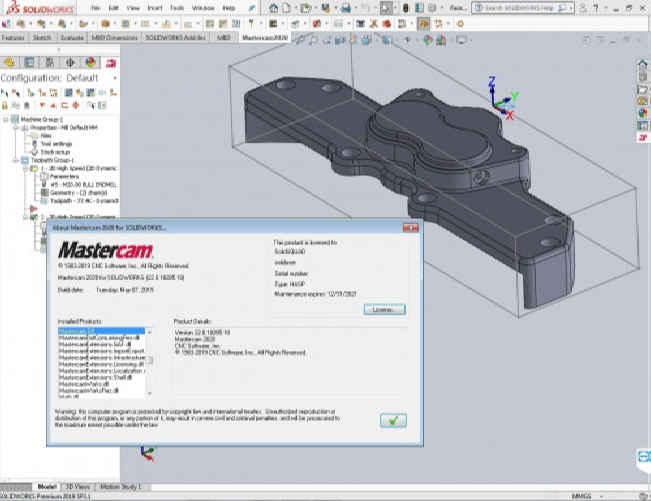Click the green checkmark OK button
Screen dimensions: 651x501
click(x=393, y=420)
